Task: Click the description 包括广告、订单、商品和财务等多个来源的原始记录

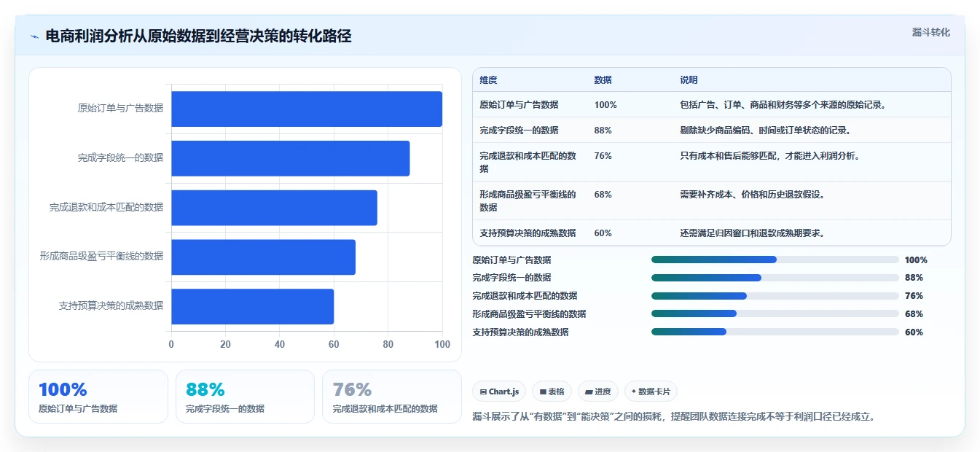Action: coord(783,104)
